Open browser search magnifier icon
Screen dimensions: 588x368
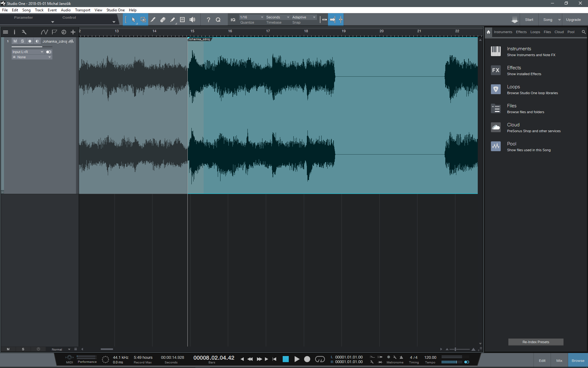point(584,32)
